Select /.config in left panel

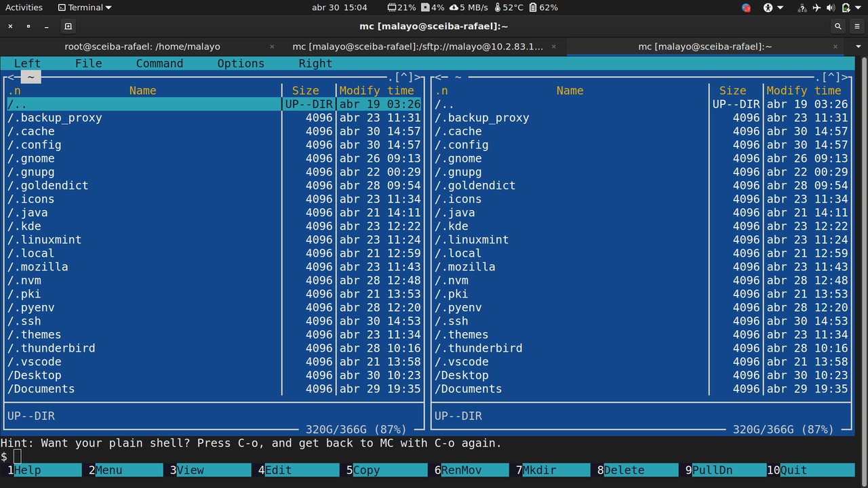pyautogui.click(x=214, y=145)
